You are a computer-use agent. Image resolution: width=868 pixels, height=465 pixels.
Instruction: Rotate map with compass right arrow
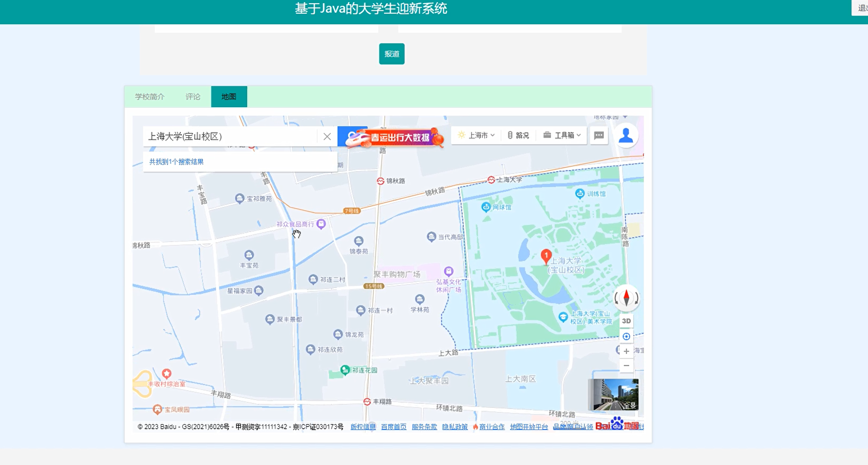coord(637,298)
